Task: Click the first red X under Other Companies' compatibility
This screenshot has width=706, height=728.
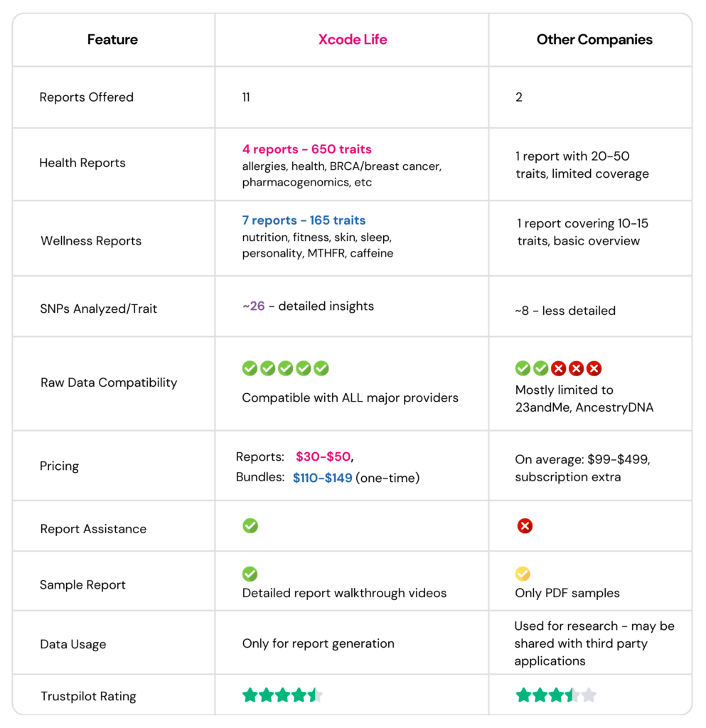Action: pos(559,368)
